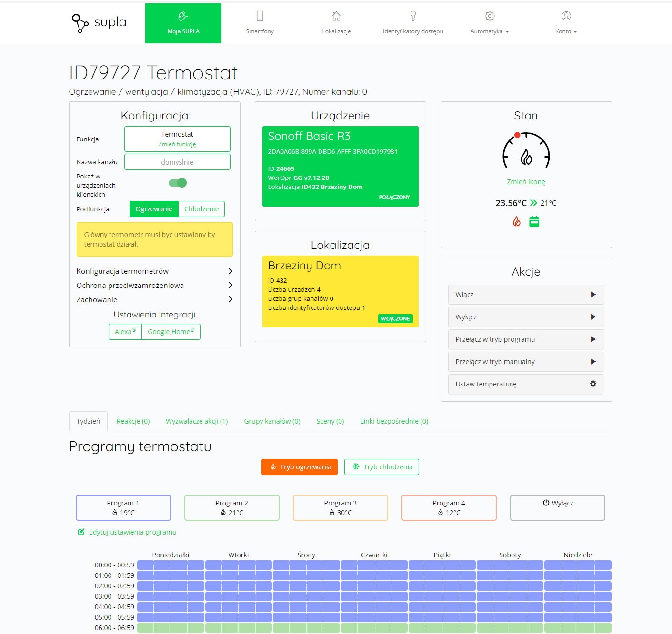Image resolution: width=672 pixels, height=634 pixels.
Task: Expand Ochrona przeciwzamrożeniowa section
Action: click(x=154, y=285)
